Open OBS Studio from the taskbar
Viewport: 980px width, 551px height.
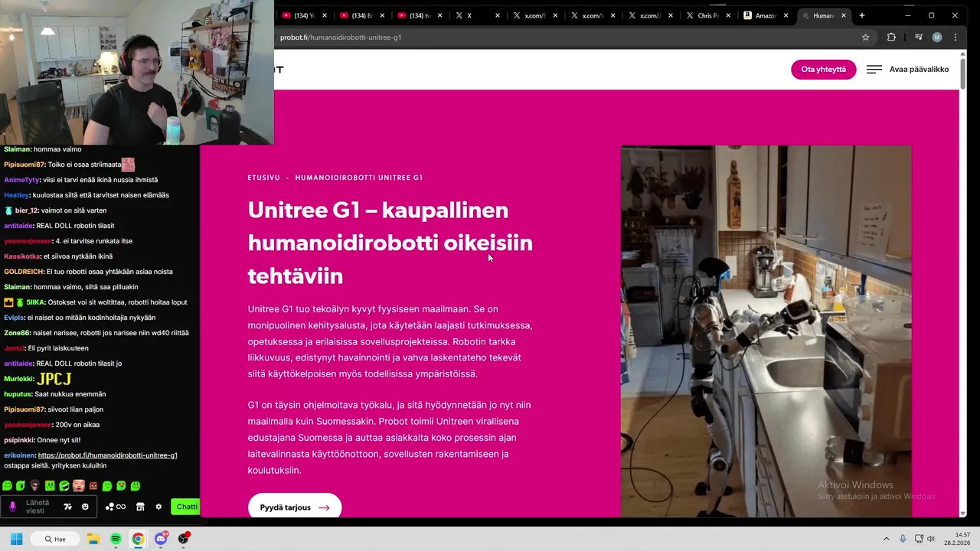[183, 539]
